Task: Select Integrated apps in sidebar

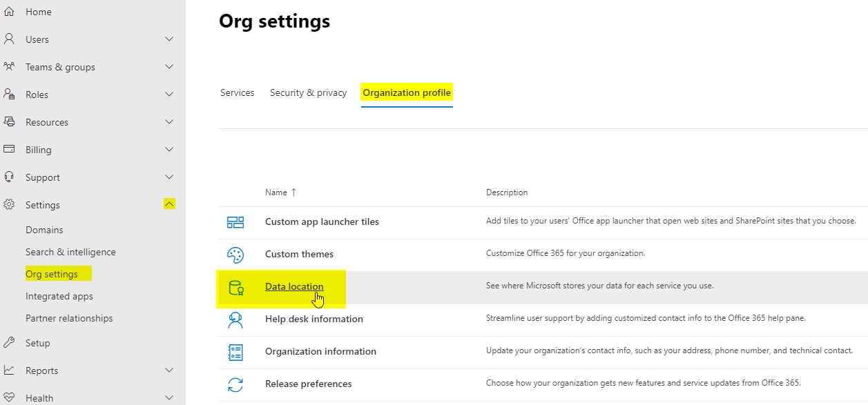Action: pyautogui.click(x=59, y=296)
